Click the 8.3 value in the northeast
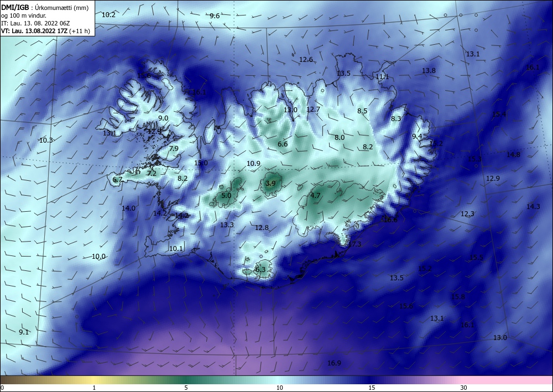Screen dimensions: 553x392 [x=396, y=118]
